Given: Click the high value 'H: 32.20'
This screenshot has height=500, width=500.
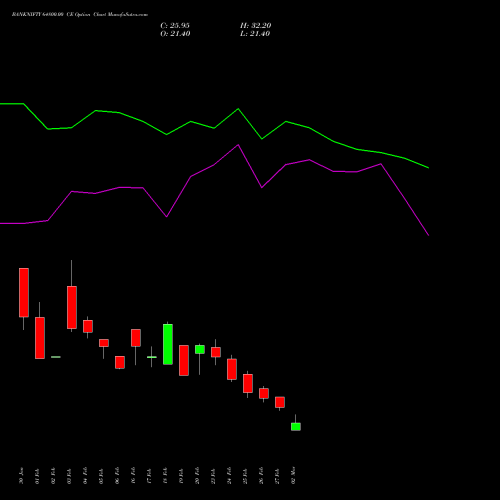Looking at the screenshot, I should [256, 26].
